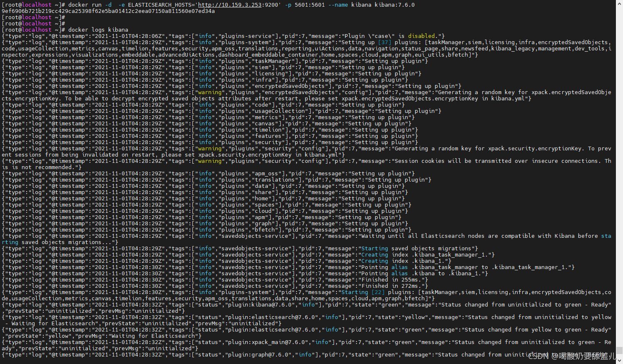
Task: Click the "cloud" tag in the plugins line
Action: 264,211
